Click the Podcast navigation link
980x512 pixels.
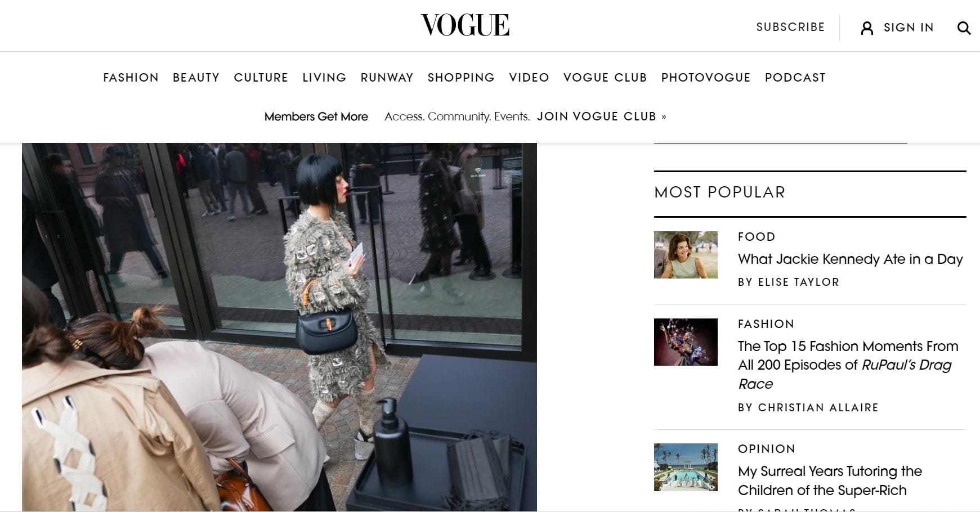(x=795, y=78)
